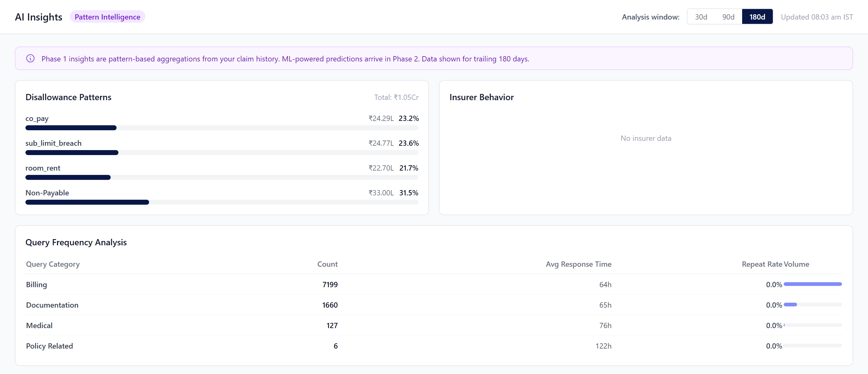Switch analysis window to 90d
Image resolution: width=868 pixels, height=374 pixels.
coord(728,17)
